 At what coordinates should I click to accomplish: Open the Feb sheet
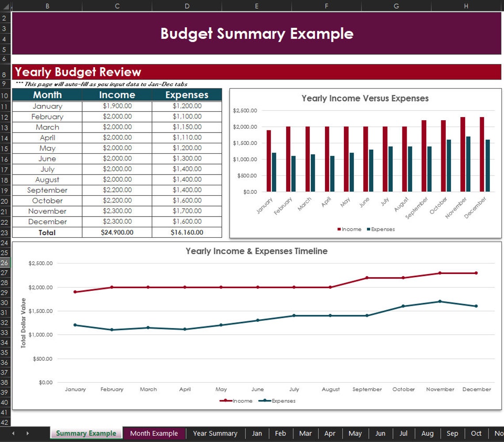[x=281, y=434]
